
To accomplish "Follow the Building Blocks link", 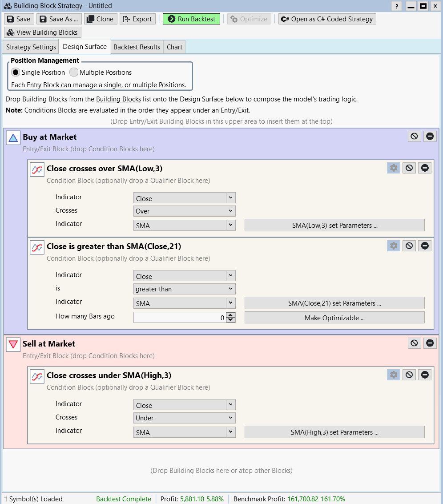I will tap(118, 99).
